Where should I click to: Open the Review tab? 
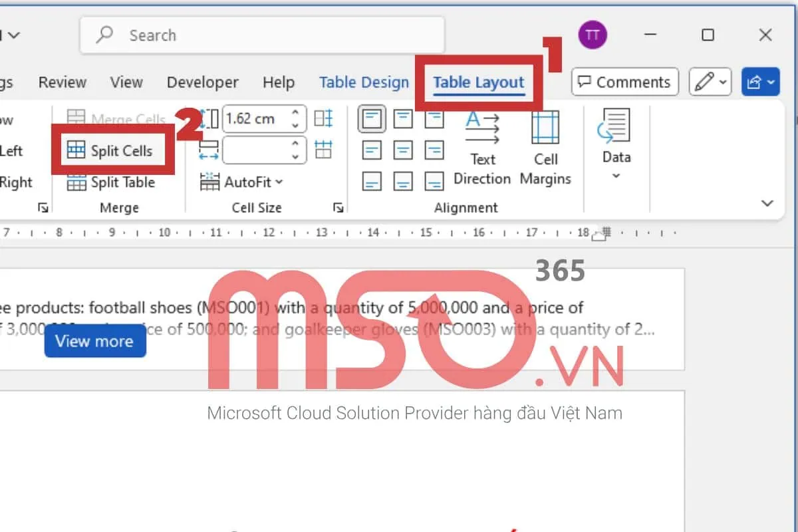click(63, 82)
